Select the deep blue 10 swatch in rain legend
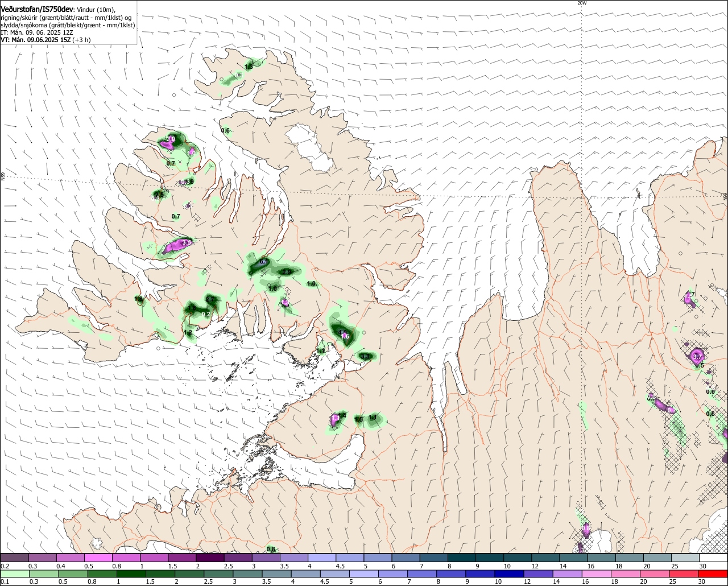Screen dimensions: 728x586 (510, 574)
